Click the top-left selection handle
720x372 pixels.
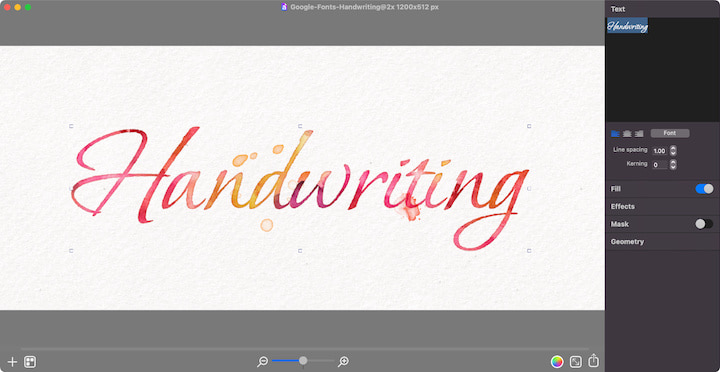[x=71, y=126]
